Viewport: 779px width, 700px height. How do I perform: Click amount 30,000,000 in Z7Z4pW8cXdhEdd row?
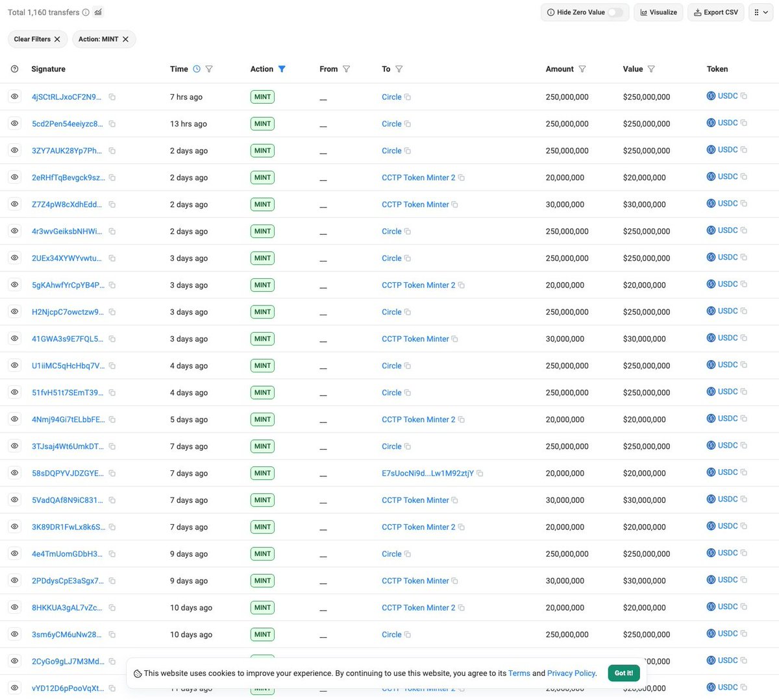565,204
